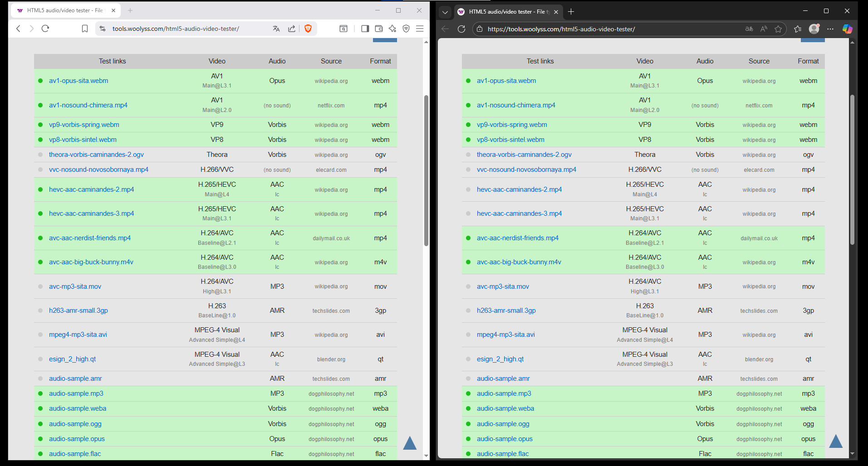Close the HTML5 tester tab in Brave
Screen dimensions: 868x466
(x=113, y=10)
